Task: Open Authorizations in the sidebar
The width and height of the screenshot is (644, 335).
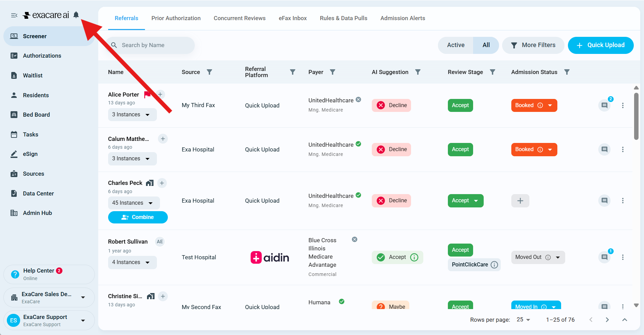Action: coord(49,56)
